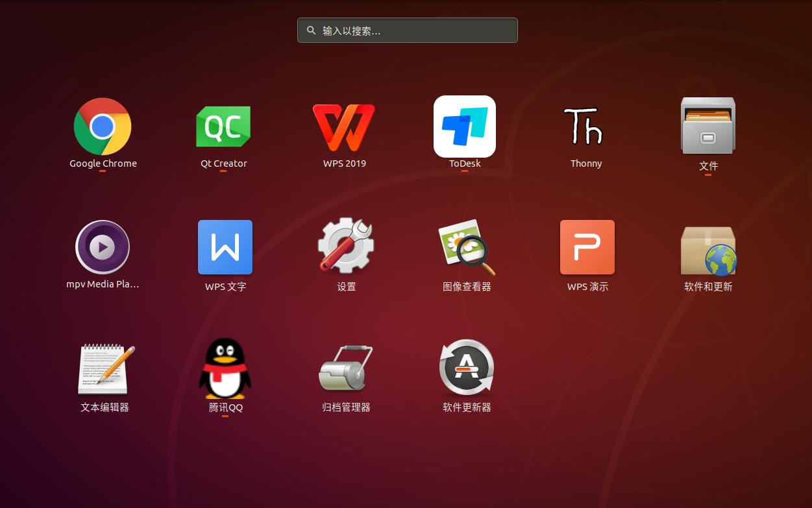Open the 软件更新器 software updater
This screenshot has width=812, height=508.
point(467,369)
